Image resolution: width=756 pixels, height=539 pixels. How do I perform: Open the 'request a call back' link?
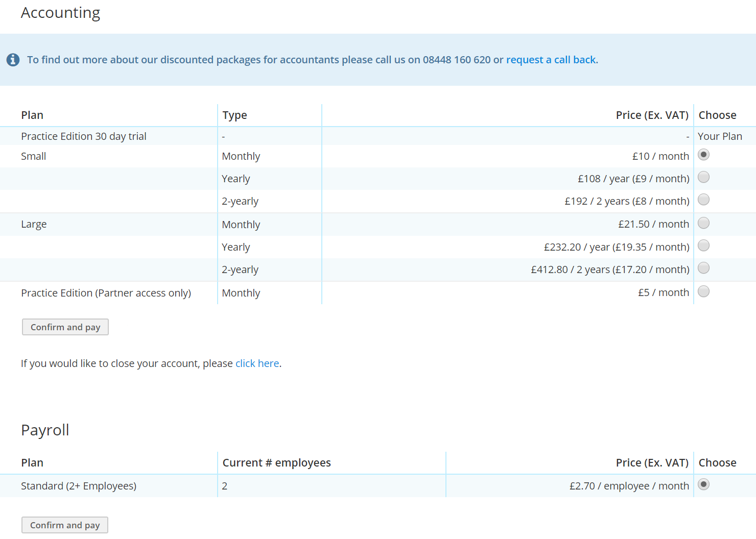coord(552,60)
